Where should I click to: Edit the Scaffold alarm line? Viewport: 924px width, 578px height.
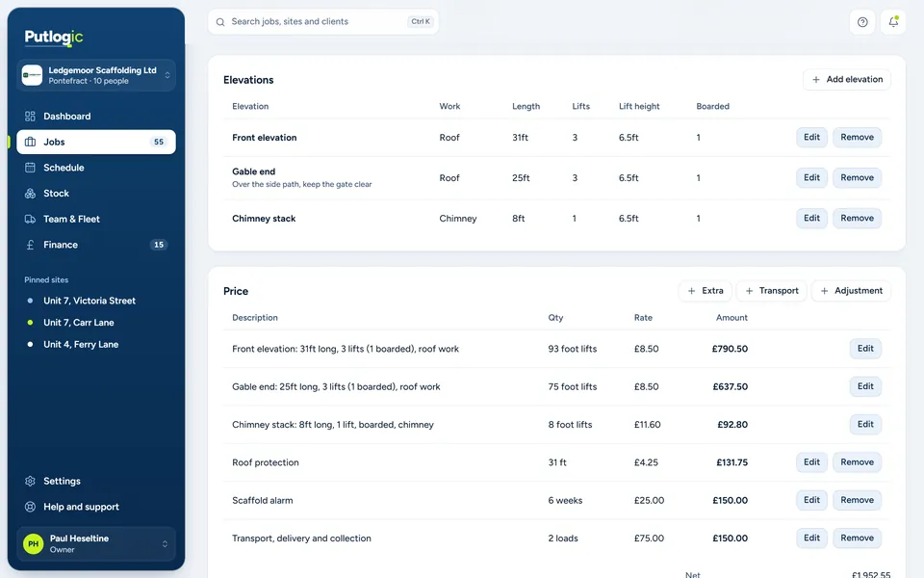point(811,500)
